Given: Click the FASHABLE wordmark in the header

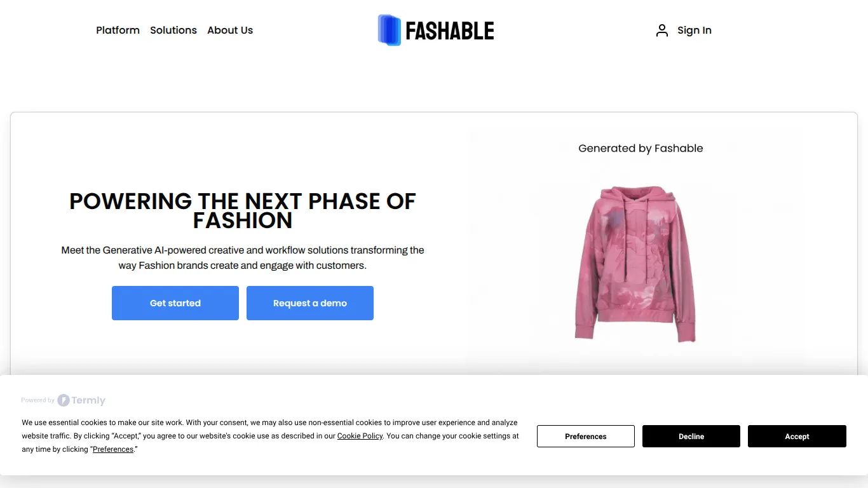Looking at the screenshot, I should pos(449,30).
